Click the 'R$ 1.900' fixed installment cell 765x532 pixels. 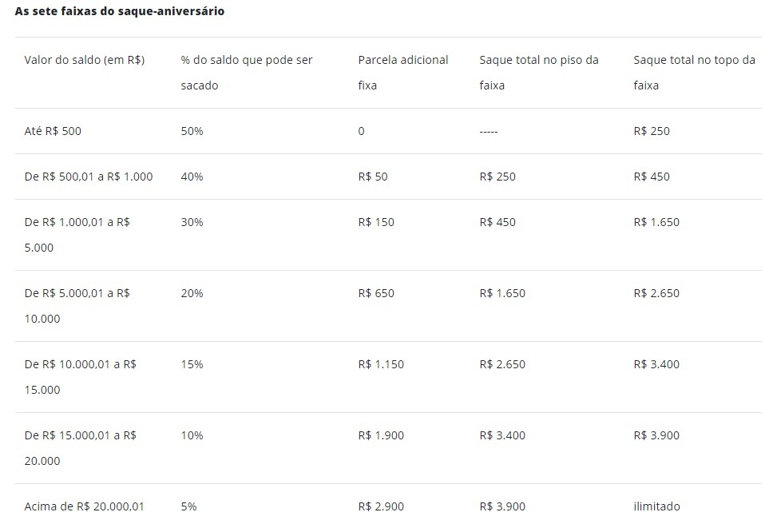(381, 436)
